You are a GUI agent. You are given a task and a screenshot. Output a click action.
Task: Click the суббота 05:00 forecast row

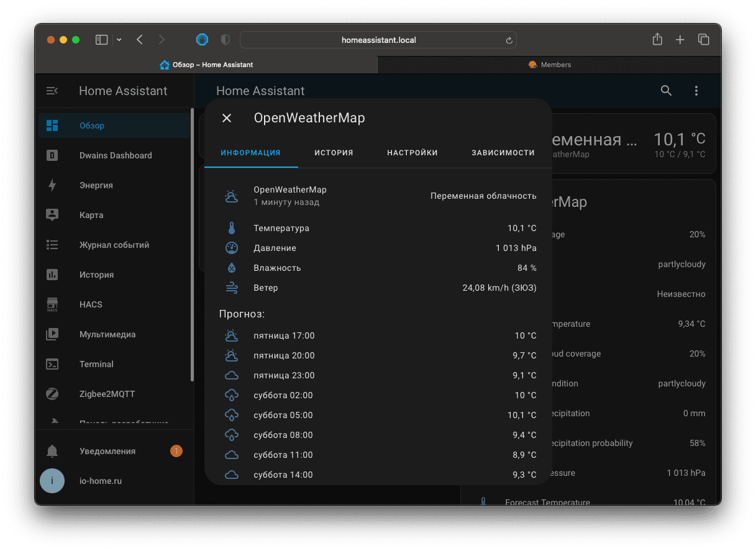pos(378,415)
